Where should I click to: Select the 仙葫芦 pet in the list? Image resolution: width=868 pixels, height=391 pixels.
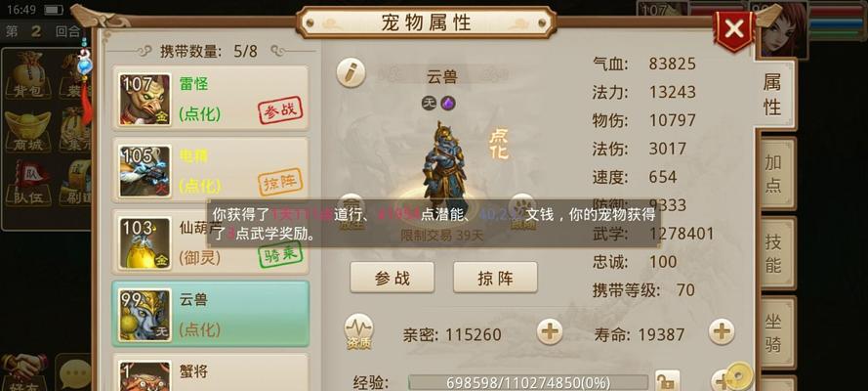210,241
